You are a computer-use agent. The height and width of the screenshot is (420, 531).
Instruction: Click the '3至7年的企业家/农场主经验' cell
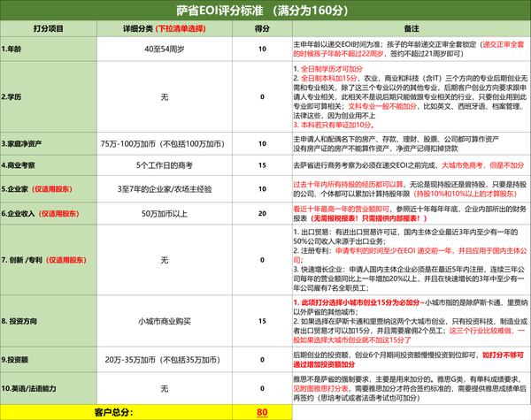[x=165, y=189]
